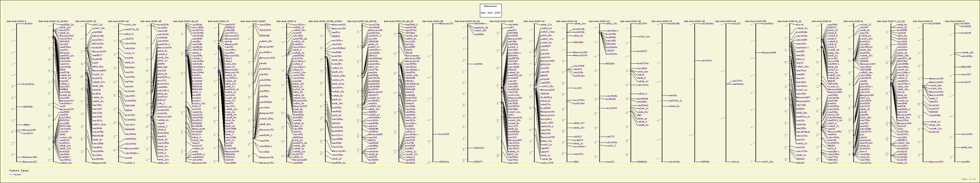Screen dimensions: 980x183
Task: Click locus label Wacgcaa368
Action: (x=769, y=53)
